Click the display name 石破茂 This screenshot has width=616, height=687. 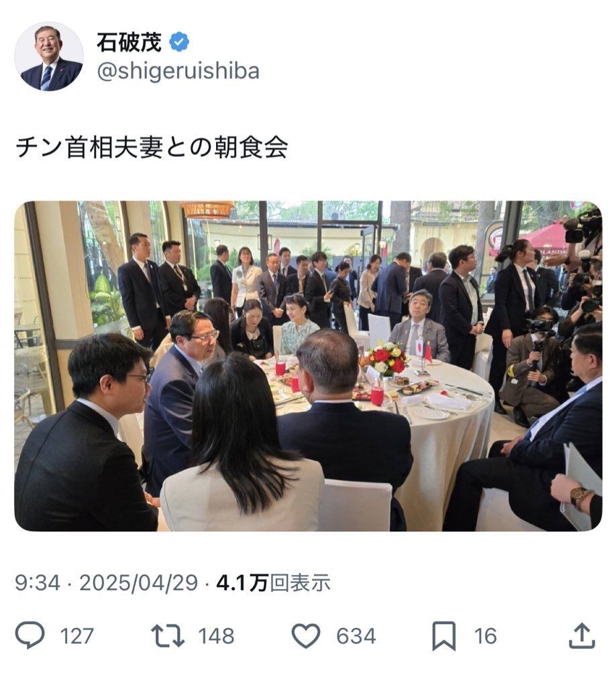pyautogui.click(x=130, y=42)
